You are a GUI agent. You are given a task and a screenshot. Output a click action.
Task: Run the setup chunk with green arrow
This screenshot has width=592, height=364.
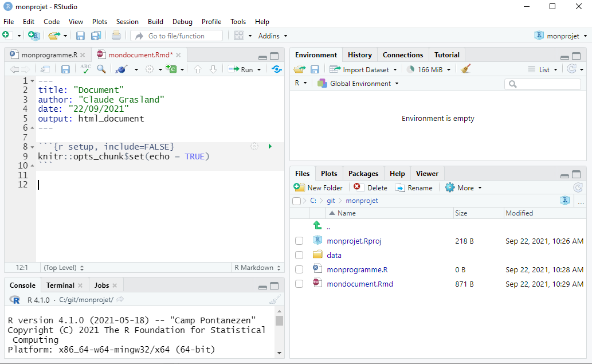270,147
